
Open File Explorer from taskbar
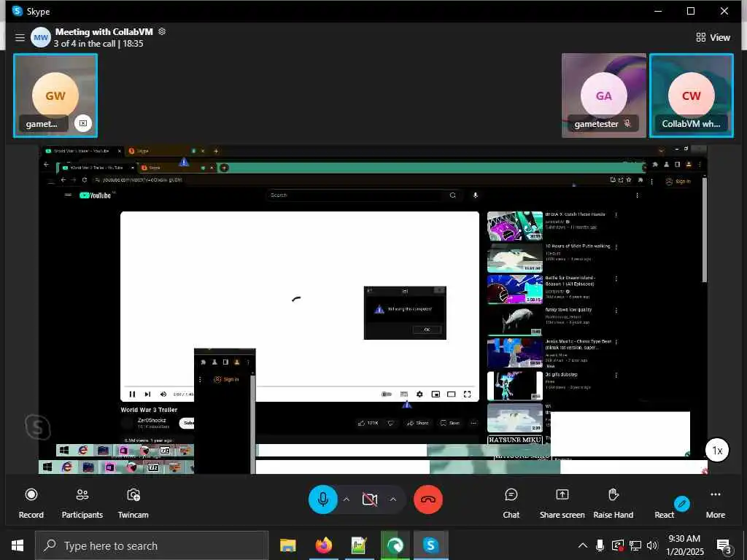[287, 545]
